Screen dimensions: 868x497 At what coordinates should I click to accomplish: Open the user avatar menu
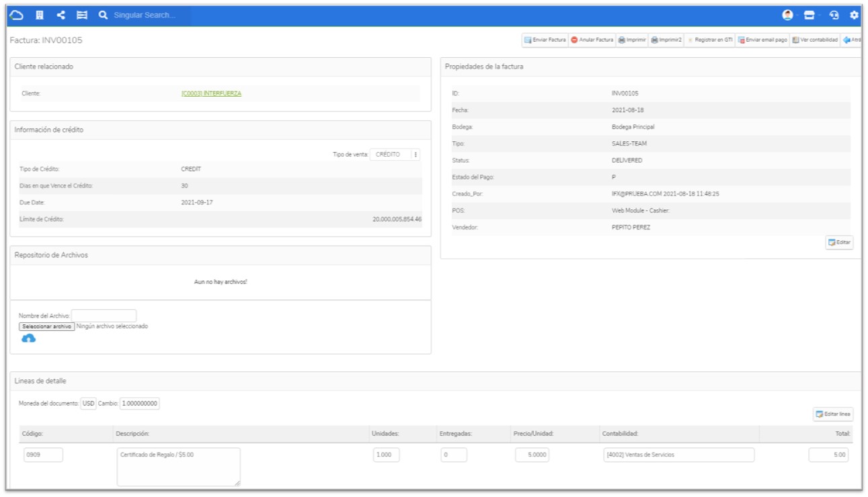pos(788,15)
